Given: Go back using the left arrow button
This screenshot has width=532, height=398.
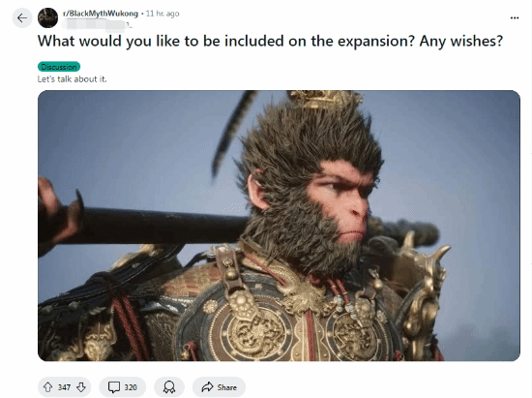Looking at the screenshot, I should point(22,18).
